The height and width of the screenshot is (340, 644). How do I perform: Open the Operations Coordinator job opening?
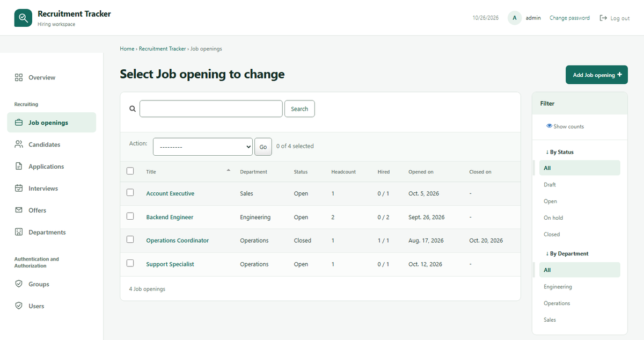tap(178, 241)
